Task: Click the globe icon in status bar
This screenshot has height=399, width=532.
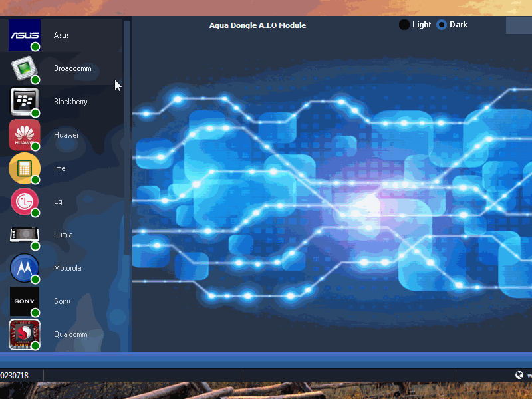Action: tap(519, 375)
